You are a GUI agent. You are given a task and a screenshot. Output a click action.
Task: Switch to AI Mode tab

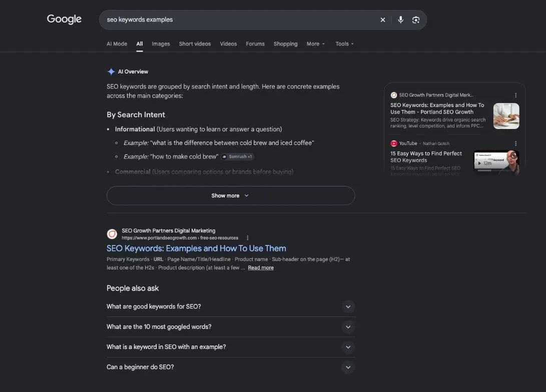[x=117, y=44]
